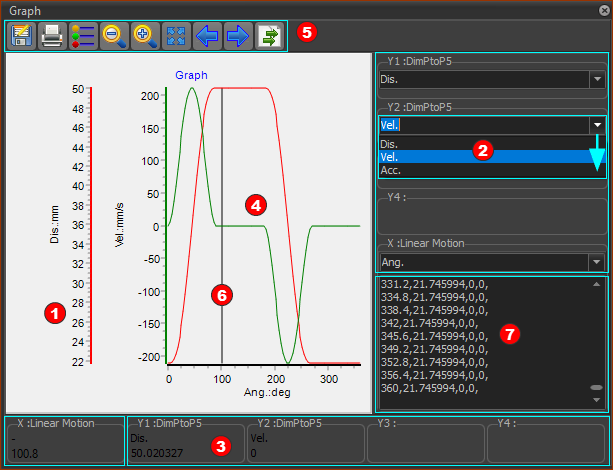613x470 pixels.
Task: Click the fit graph to window icon
Action: point(176,36)
